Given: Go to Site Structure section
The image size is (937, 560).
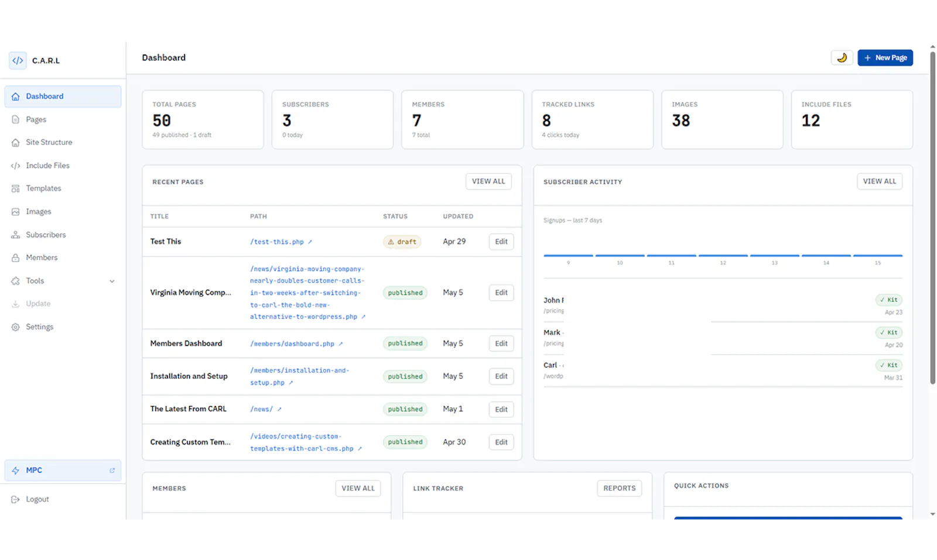Looking at the screenshot, I should tap(63, 142).
